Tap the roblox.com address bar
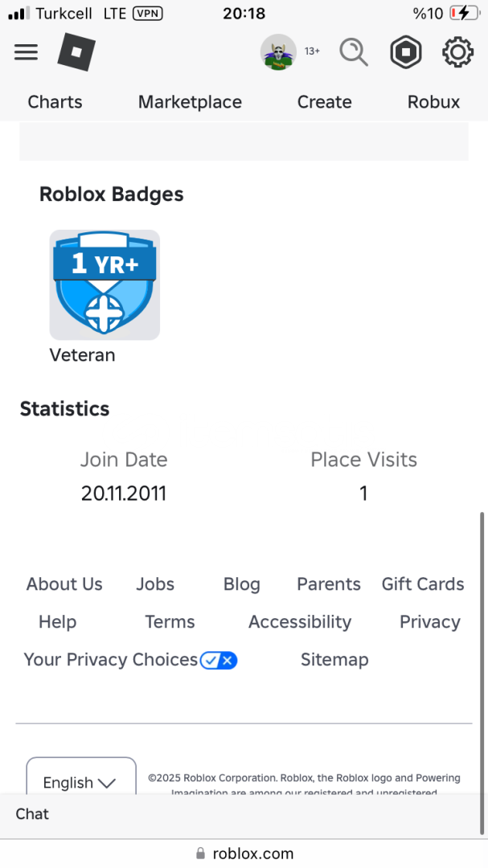 252,854
